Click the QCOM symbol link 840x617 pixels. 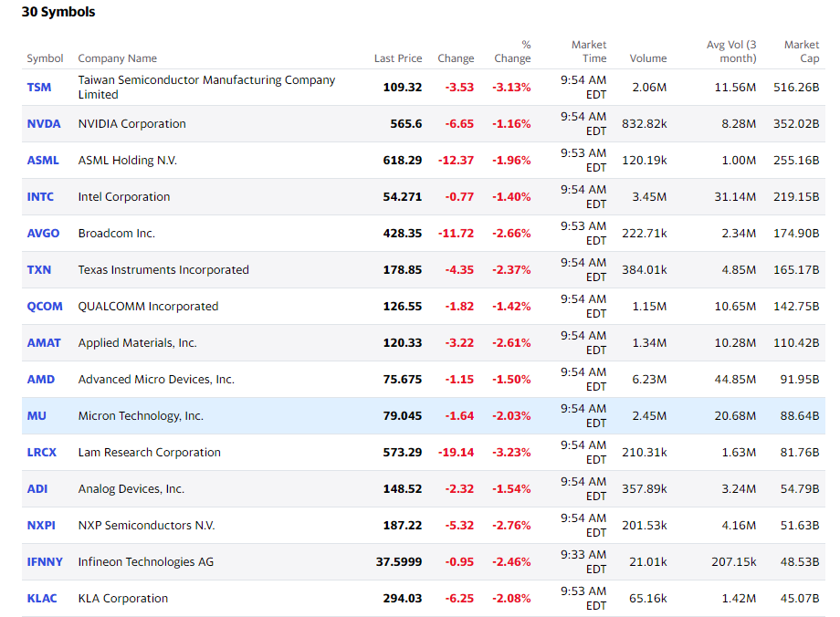pos(45,307)
